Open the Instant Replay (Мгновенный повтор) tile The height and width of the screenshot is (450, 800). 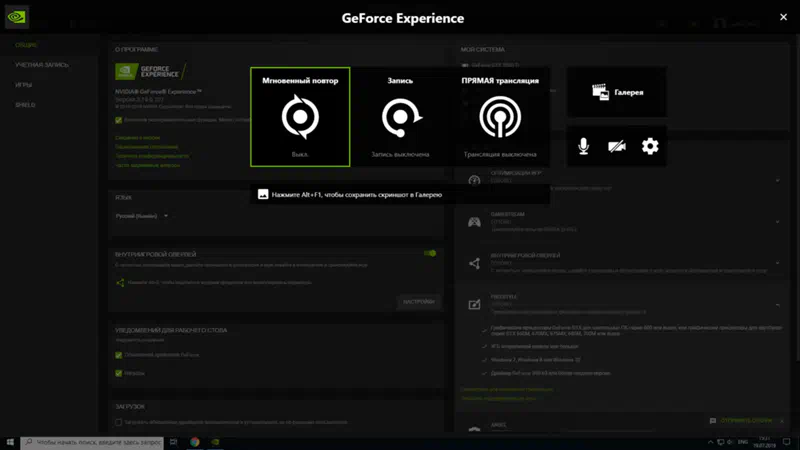(300, 117)
